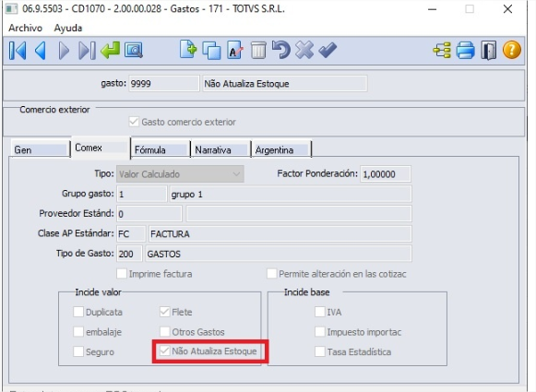Go to next record arrow

click(x=64, y=51)
